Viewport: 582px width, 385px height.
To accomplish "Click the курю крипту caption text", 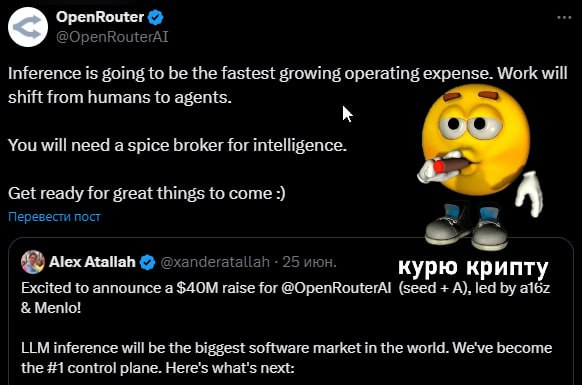I will [x=473, y=267].
